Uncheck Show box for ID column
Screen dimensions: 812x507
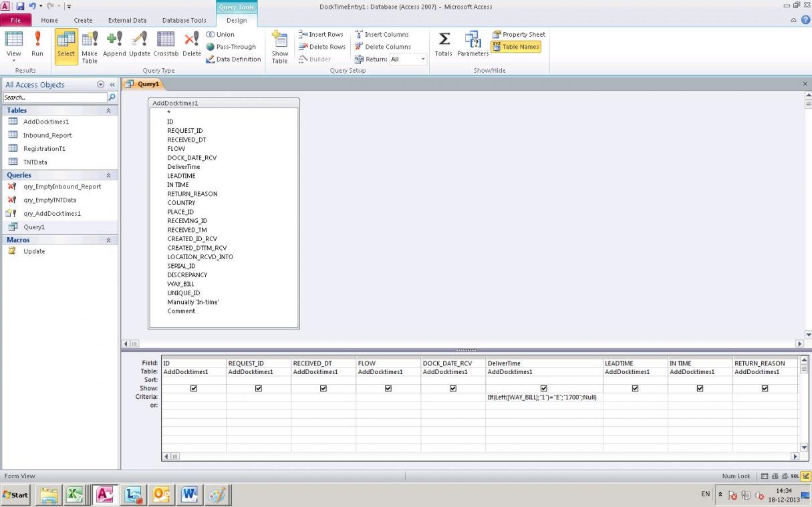194,388
